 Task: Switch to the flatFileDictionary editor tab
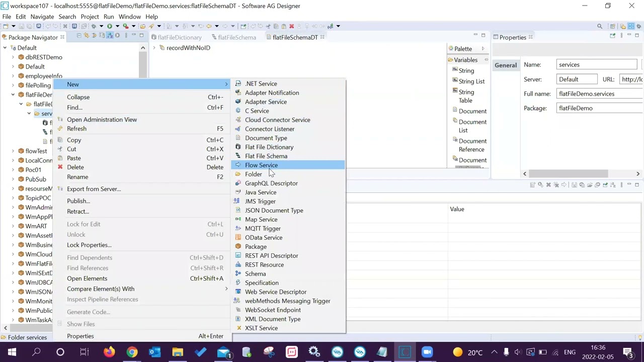[176, 37]
